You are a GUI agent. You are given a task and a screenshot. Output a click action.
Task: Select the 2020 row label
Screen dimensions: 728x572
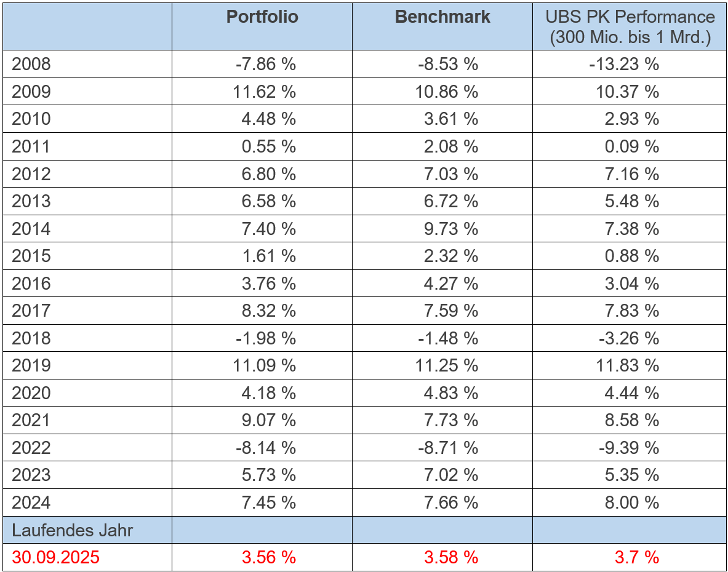(31, 393)
